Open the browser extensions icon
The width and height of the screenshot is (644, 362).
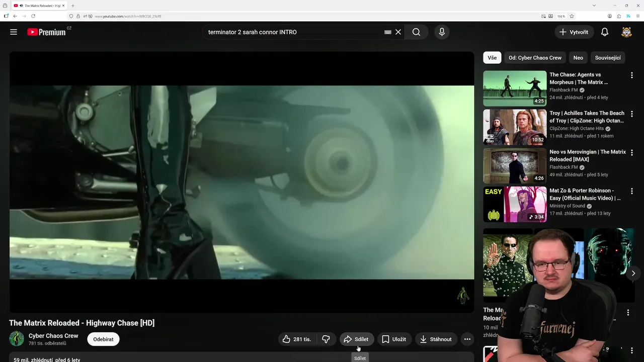(x=619, y=16)
